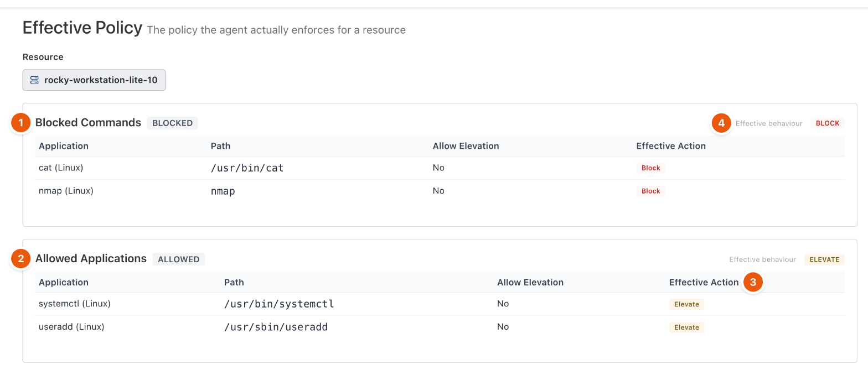Click the ELEVATE effective behaviour badge

coord(824,259)
